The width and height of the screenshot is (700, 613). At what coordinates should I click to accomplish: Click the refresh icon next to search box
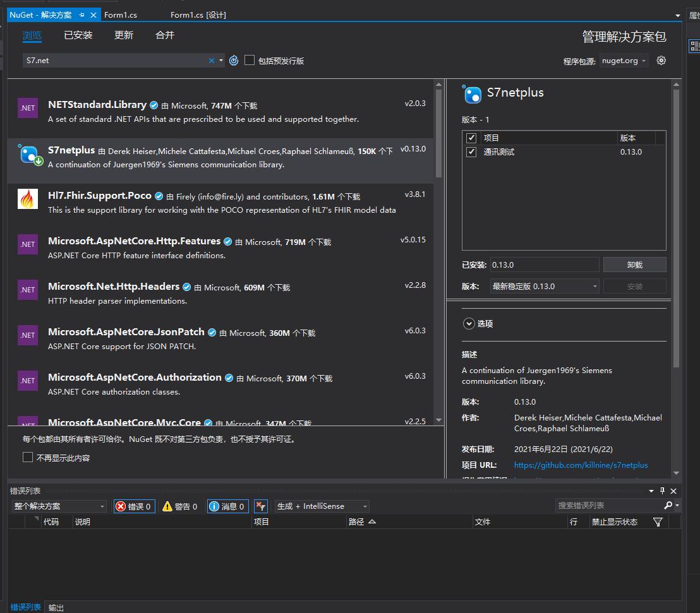(234, 60)
